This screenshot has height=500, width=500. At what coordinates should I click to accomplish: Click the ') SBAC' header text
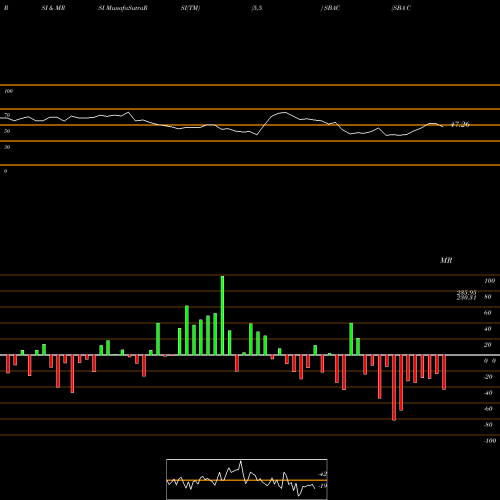[330, 8]
